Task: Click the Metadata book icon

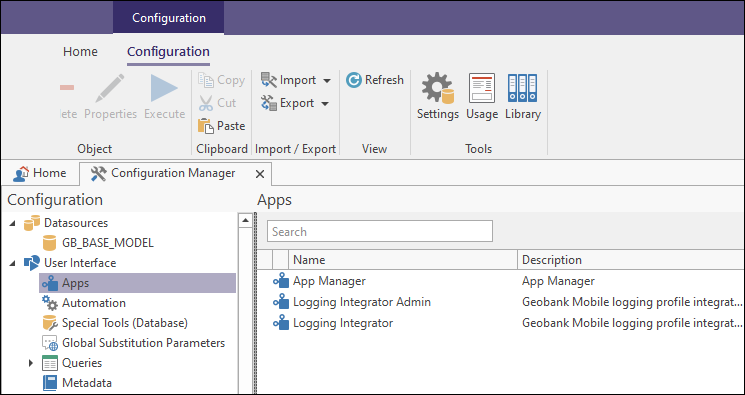Action: [x=49, y=383]
